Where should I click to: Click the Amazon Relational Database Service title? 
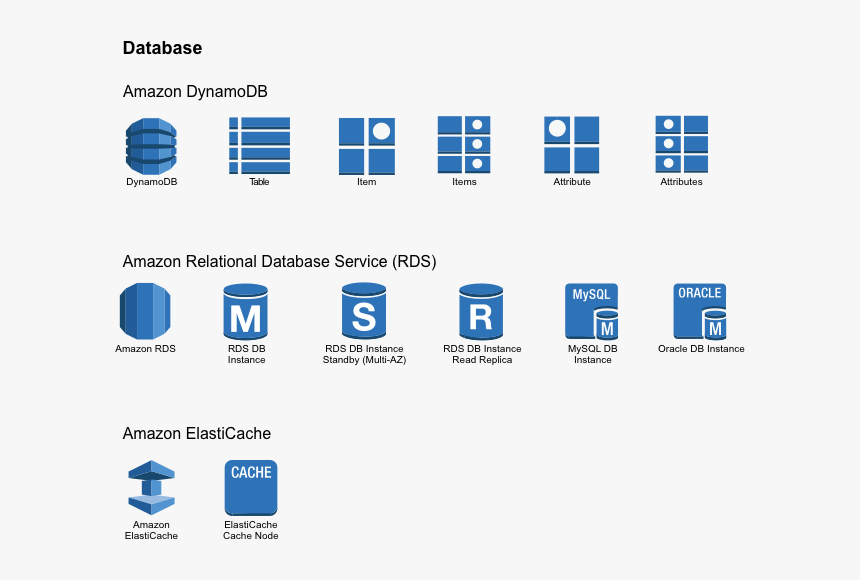[279, 261]
